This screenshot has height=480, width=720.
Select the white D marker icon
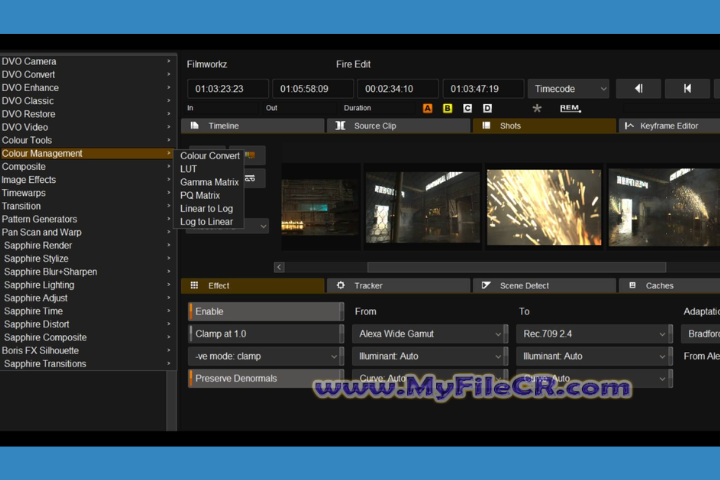pos(487,108)
